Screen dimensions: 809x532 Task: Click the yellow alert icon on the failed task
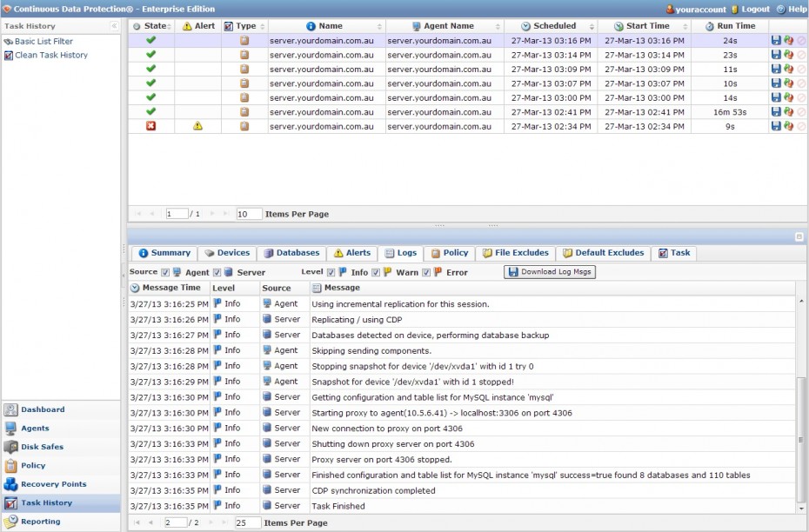[197, 126]
